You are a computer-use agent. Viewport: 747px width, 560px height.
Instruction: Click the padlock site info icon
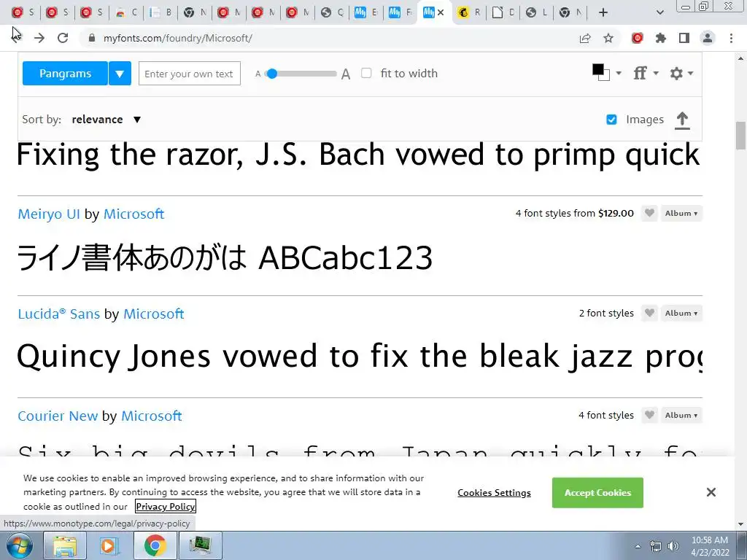[92, 38]
